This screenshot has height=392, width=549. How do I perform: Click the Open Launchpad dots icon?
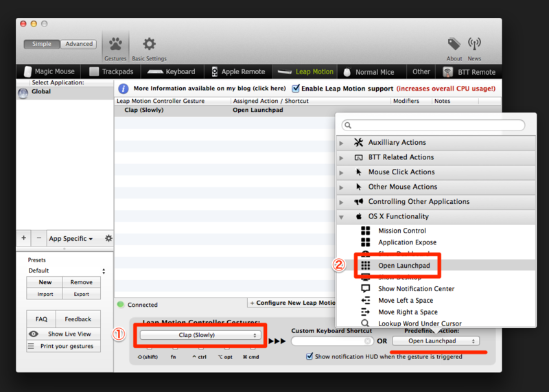[x=366, y=265]
